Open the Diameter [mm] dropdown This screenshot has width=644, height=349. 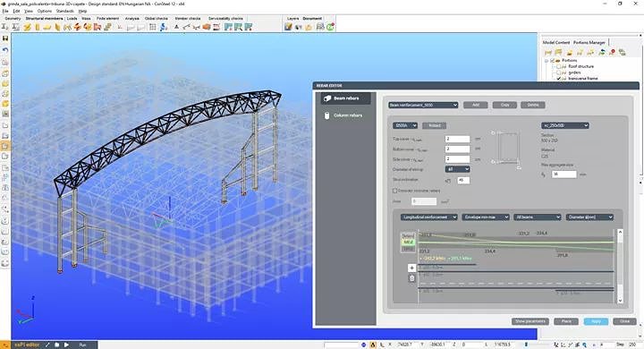(x=589, y=217)
